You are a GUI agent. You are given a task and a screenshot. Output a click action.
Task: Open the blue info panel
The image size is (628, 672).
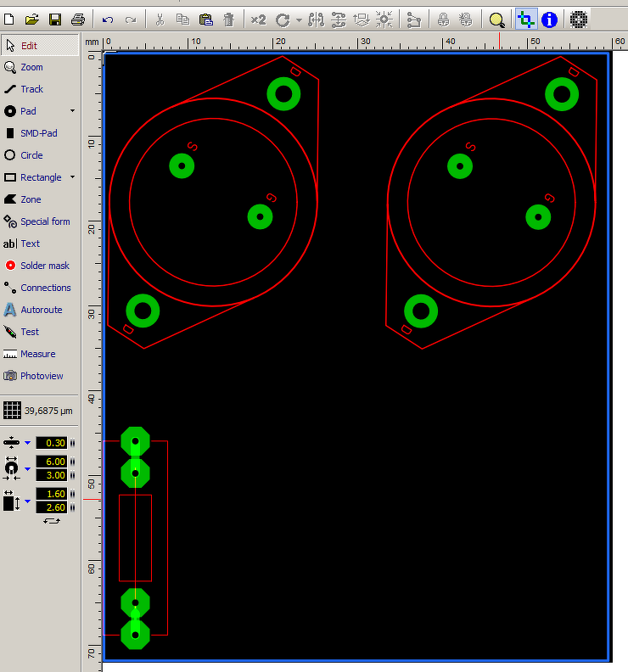(549, 20)
